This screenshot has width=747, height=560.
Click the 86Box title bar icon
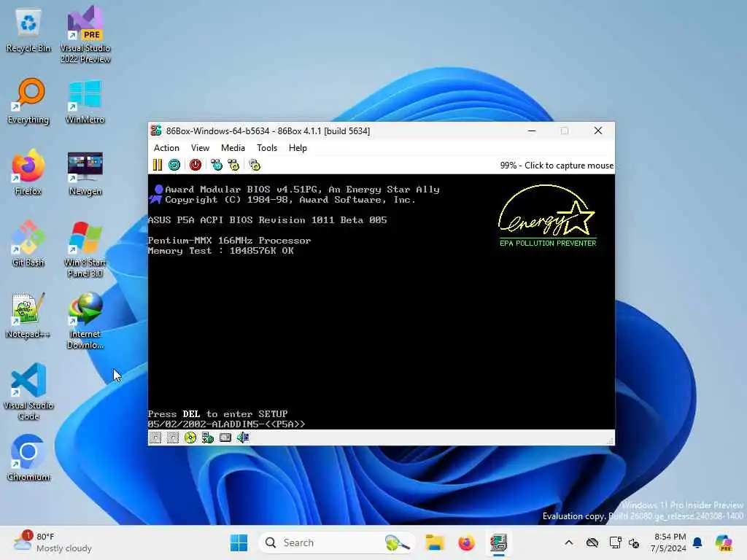click(x=156, y=131)
